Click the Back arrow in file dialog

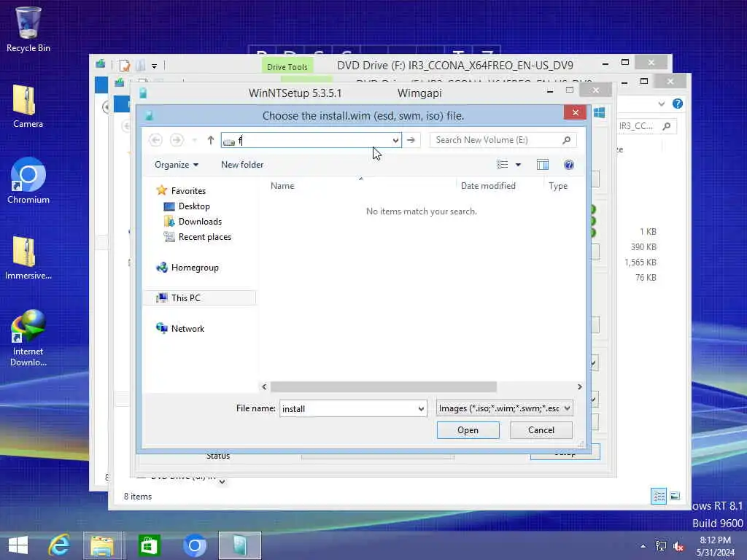point(155,140)
